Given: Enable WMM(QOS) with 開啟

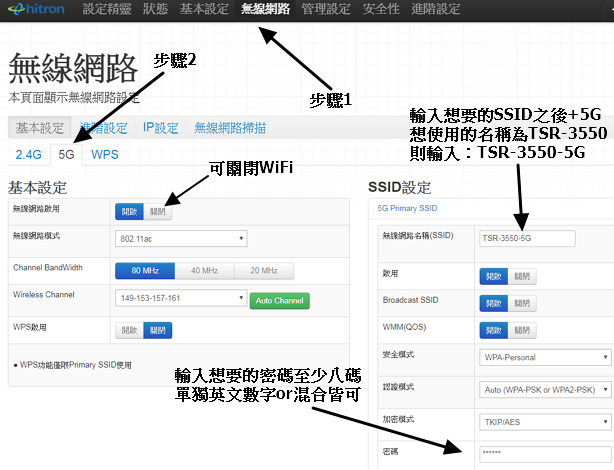Looking at the screenshot, I should click(x=493, y=331).
